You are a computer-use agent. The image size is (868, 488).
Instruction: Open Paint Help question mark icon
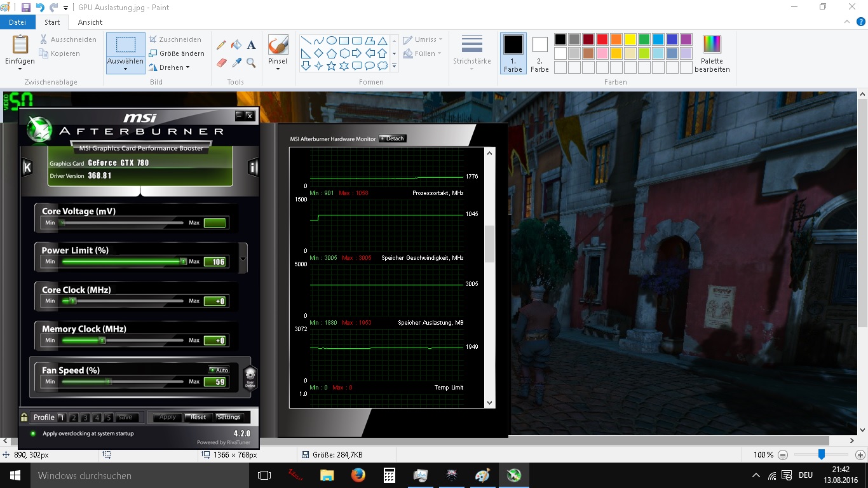pos(860,22)
